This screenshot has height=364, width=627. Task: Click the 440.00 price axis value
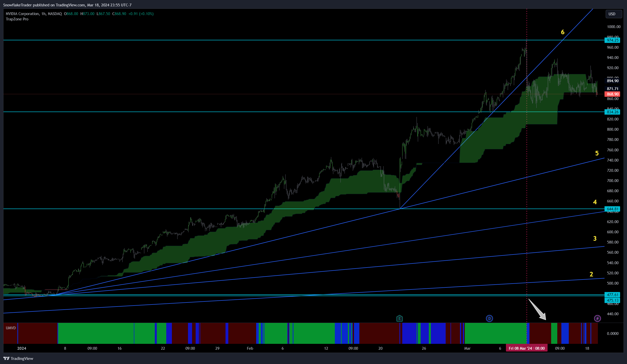click(x=613, y=314)
